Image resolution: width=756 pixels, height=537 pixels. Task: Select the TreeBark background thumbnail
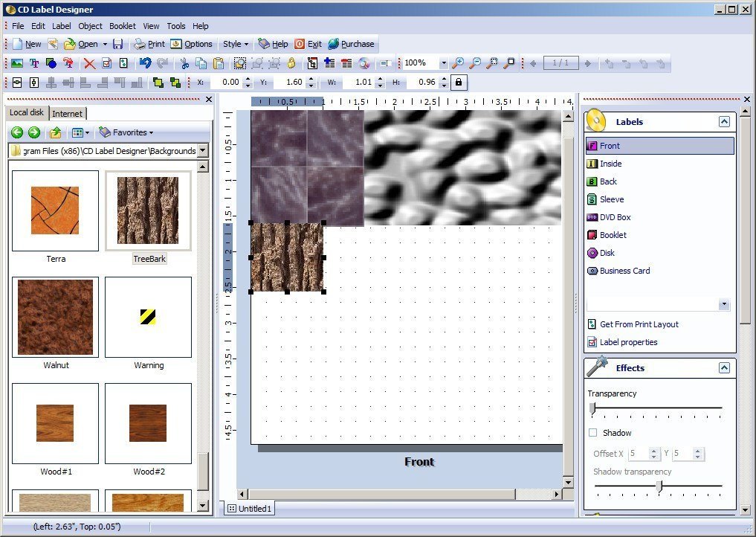click(148, 210)
